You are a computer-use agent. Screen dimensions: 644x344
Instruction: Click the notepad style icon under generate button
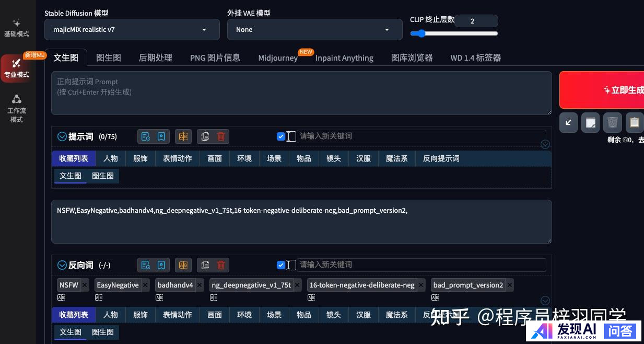[591, 122]
